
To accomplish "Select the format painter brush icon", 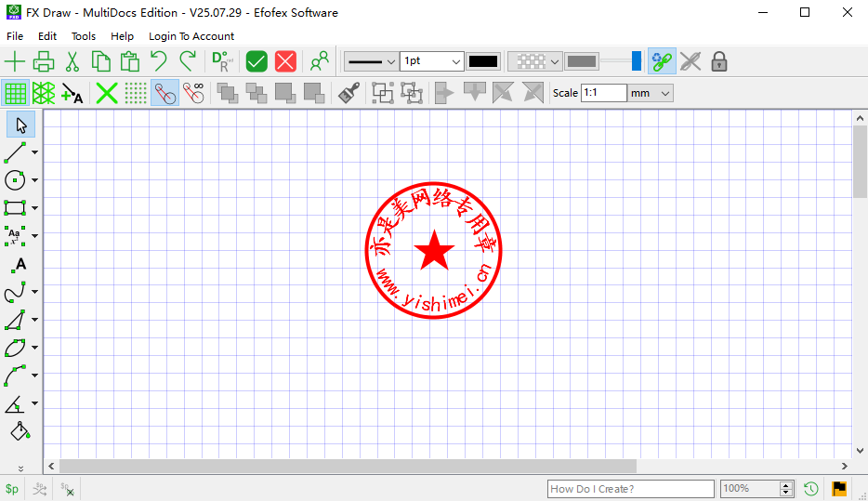I will [x=349, y=93].
